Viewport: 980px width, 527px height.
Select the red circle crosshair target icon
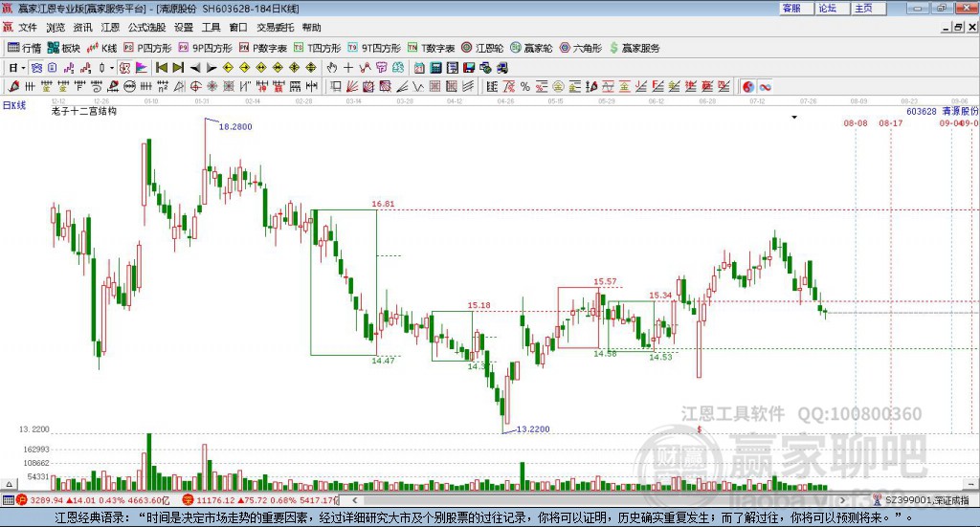click(x=195, y=86)
